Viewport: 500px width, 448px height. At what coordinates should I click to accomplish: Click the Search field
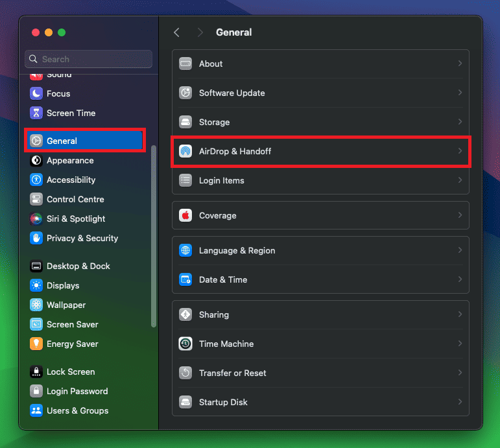[89, 59]
